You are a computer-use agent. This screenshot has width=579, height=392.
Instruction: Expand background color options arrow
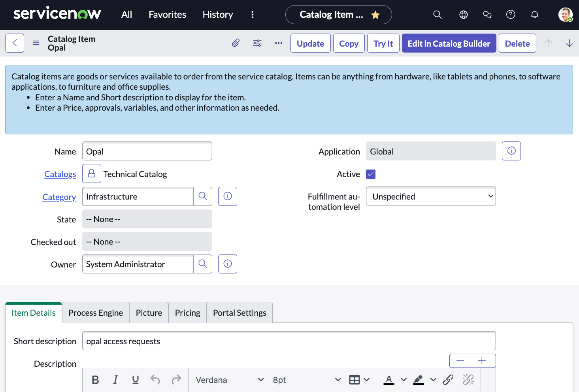point(433,380)
